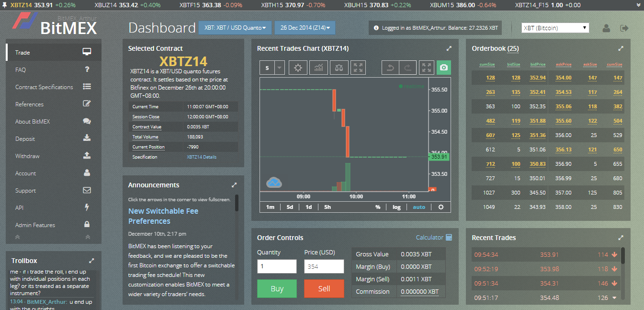Image resolution: width=644 pixels, height=310 pixels.
Task: Click into the Price (USD) input field
Action: pyautogui.click(x=324, y=266)
